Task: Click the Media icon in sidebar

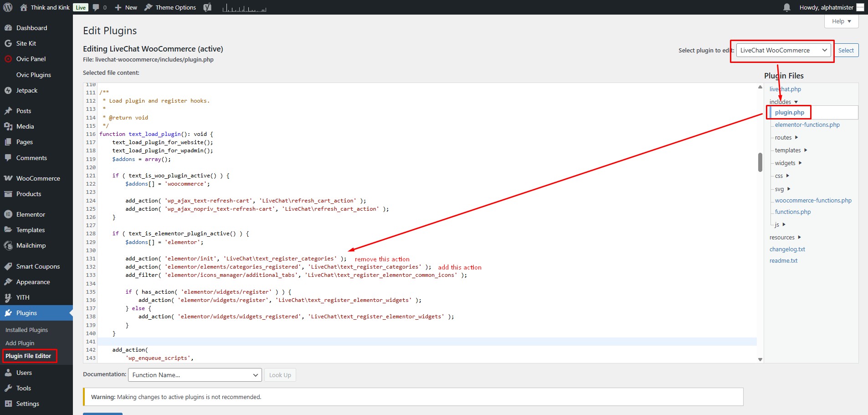Action: point(8,126)
